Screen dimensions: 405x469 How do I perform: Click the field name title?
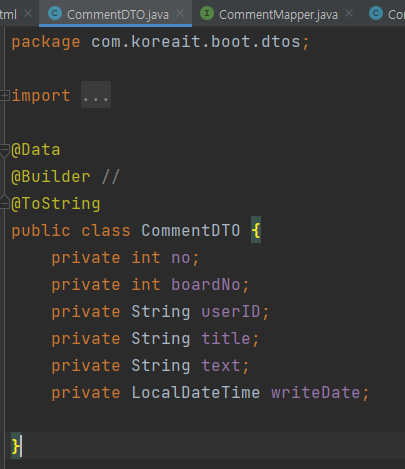(226, 339)
